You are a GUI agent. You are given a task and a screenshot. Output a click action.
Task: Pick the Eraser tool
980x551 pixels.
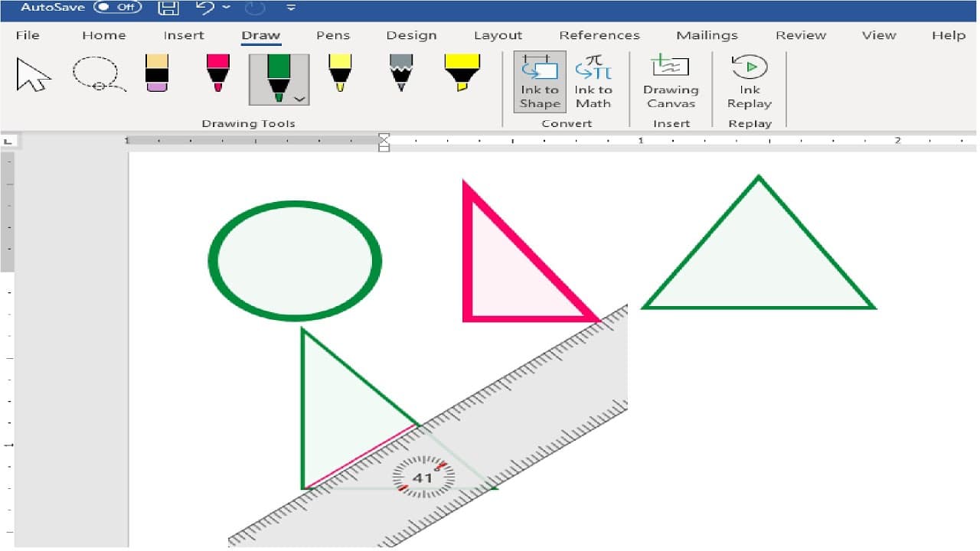[x=156, y=74]
